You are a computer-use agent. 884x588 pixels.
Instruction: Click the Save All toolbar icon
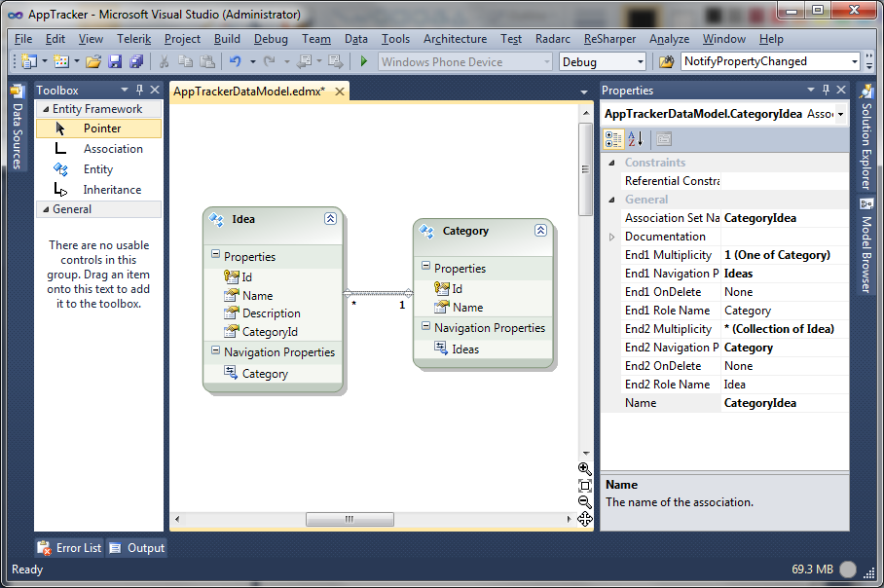(136, 61)
